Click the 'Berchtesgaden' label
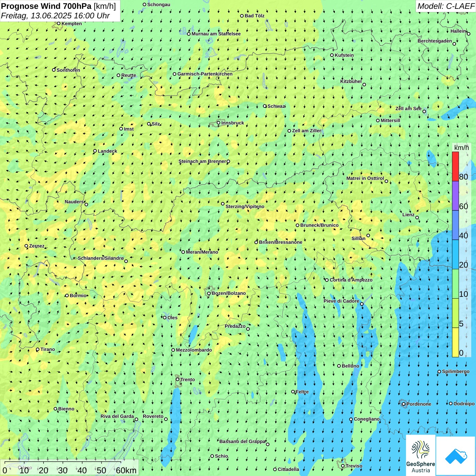The height and width of the screenshot is (476, 476). pyautogui.click(x=435, y=41)
